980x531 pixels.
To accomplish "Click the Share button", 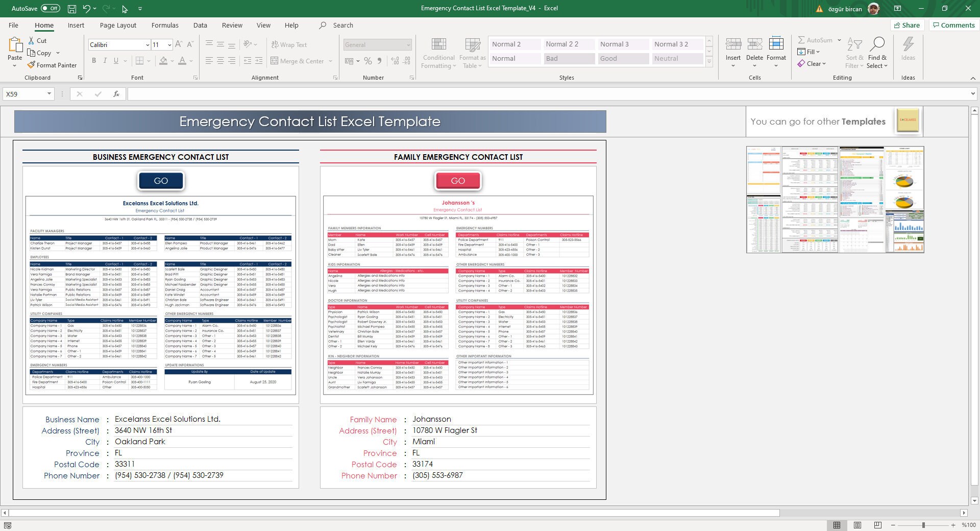I will (907, 25).
